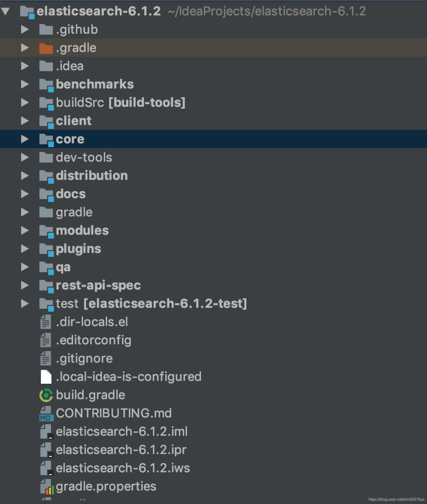Viewport: 427px width, 504px height.
Task: Expand the plugins folder arrow
Action: pyautogui.click(x=25, y=249)
